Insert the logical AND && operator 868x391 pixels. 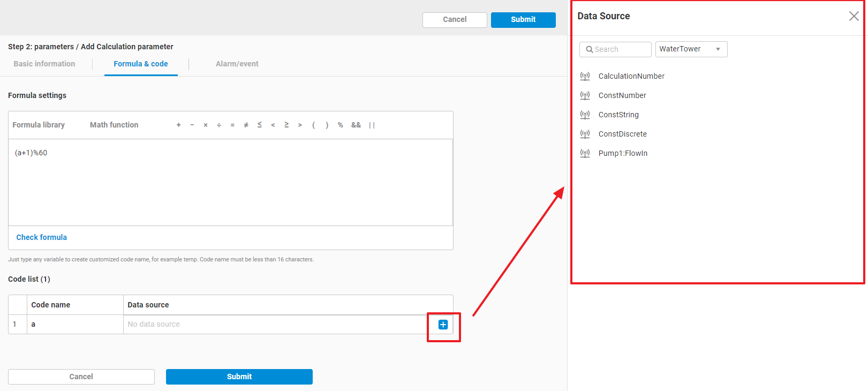pyautogui.click(x=356, y=125)
